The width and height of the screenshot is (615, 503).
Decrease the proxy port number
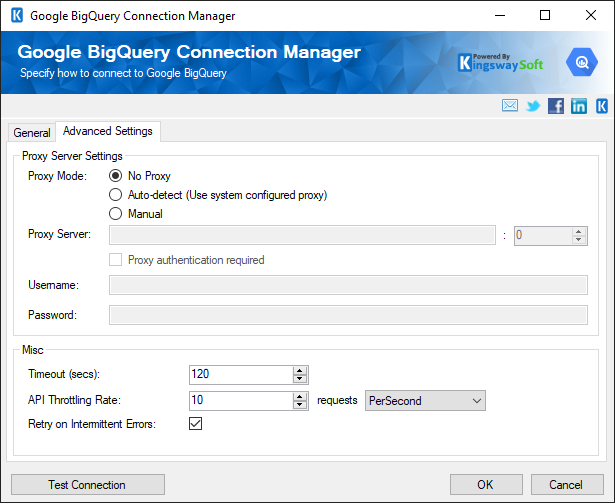tap(579, 240)
